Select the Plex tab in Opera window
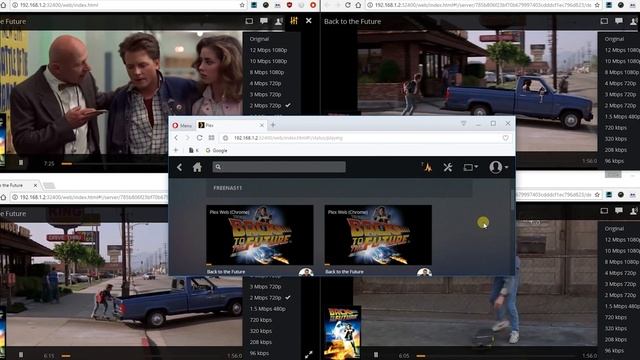The width and height of the screenshot is (640, 360). [231, 125]
